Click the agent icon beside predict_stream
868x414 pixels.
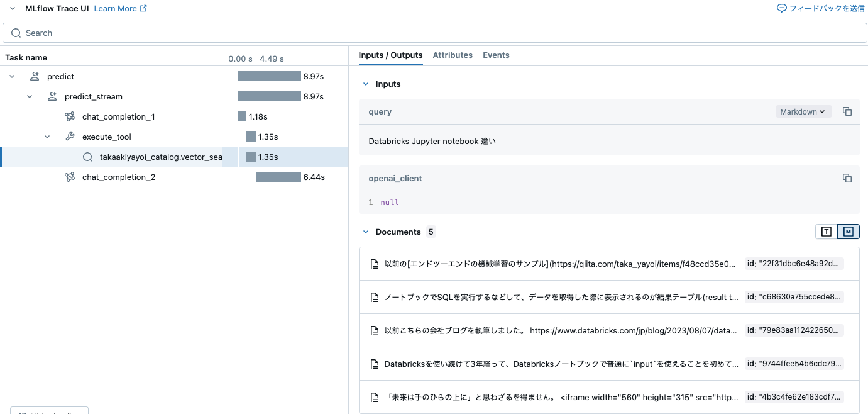pyautogui.click(x=52, y=96)
